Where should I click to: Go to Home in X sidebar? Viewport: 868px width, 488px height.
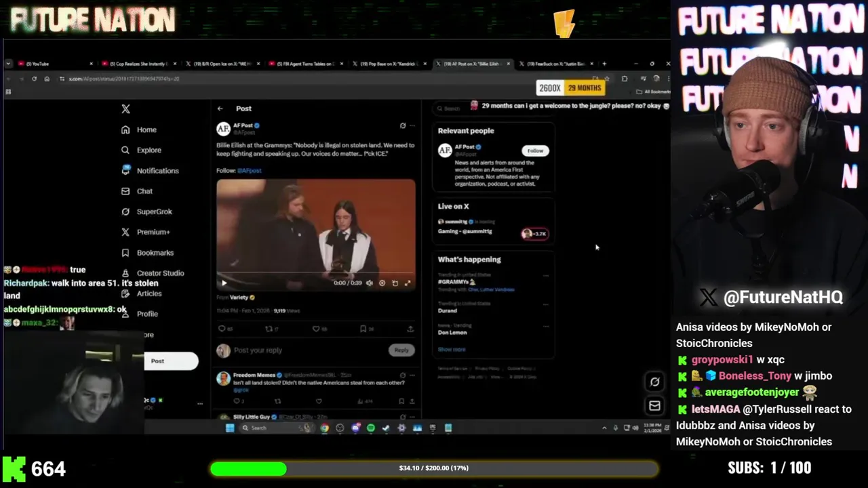pos(139,129)
